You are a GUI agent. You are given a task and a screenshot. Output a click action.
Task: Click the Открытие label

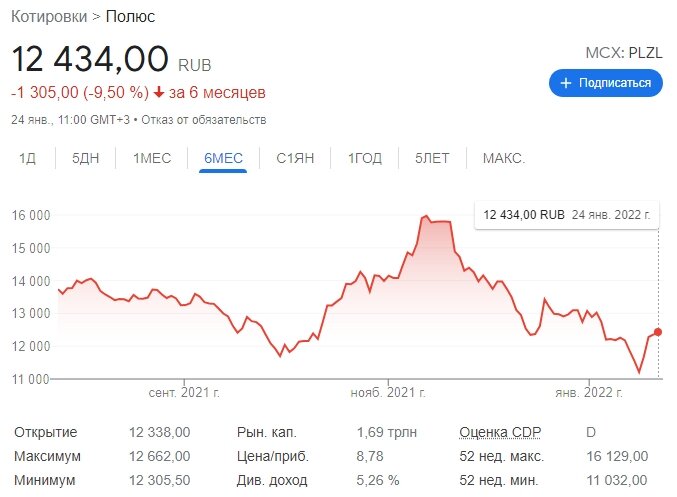click(x=46, y=432)
